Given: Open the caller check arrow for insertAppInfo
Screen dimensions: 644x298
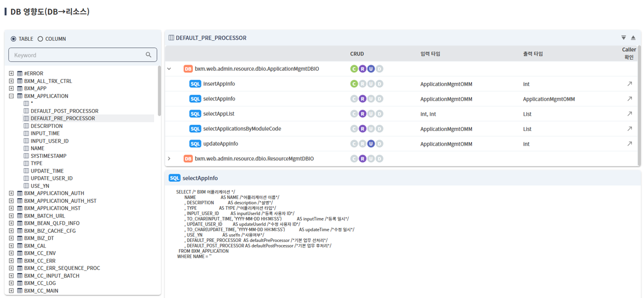Looking at the screenshot, I should click(x=630, y=84).
